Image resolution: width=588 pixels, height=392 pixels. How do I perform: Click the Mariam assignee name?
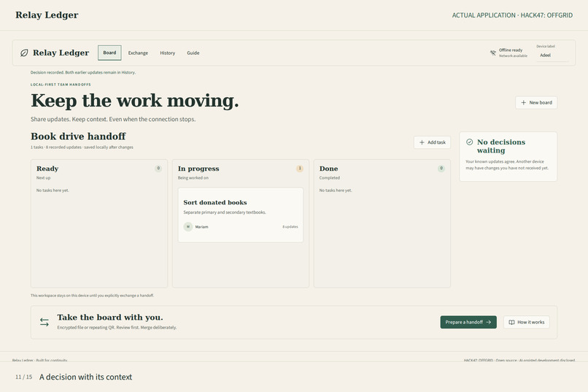202,227
